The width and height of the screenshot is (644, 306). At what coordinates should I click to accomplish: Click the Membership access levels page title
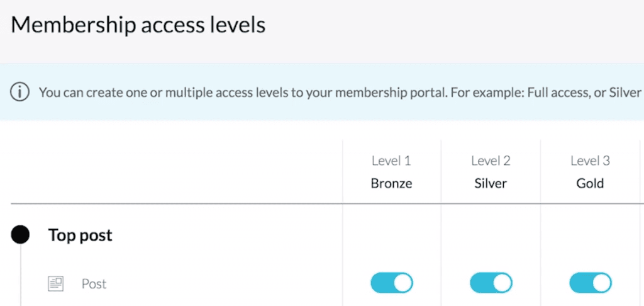point(138,25)
